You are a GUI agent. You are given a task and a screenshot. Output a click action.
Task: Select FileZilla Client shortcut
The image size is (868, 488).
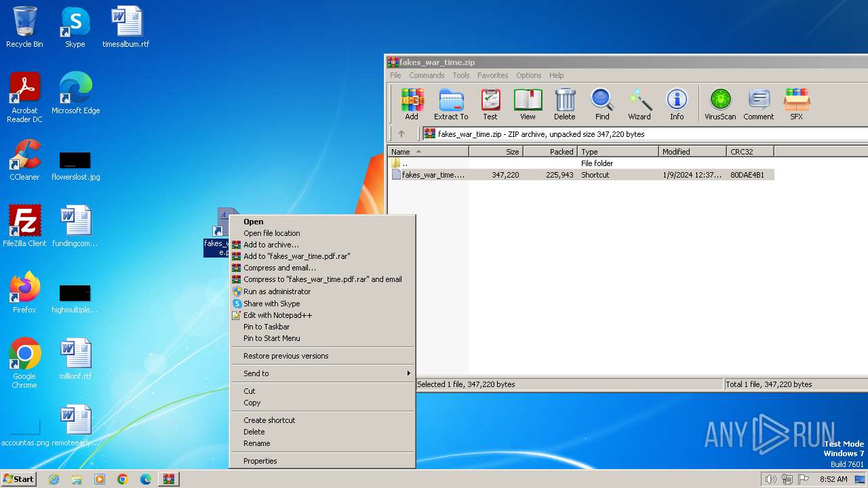point(24,226)
